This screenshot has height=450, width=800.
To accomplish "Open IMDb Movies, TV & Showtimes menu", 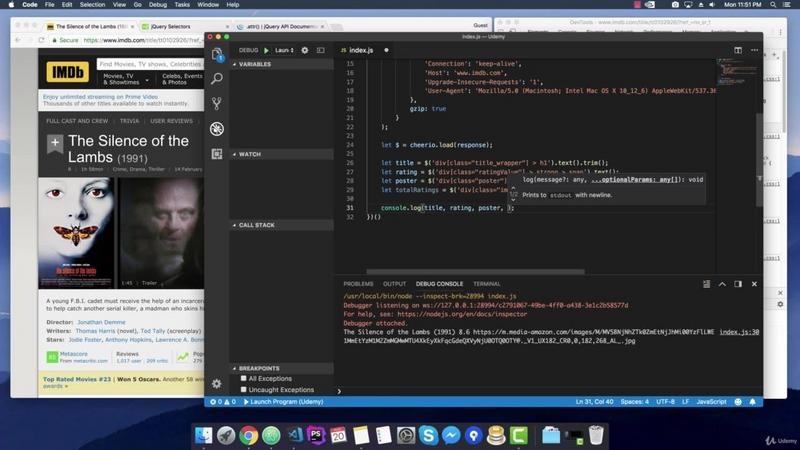I will point(124,79).
